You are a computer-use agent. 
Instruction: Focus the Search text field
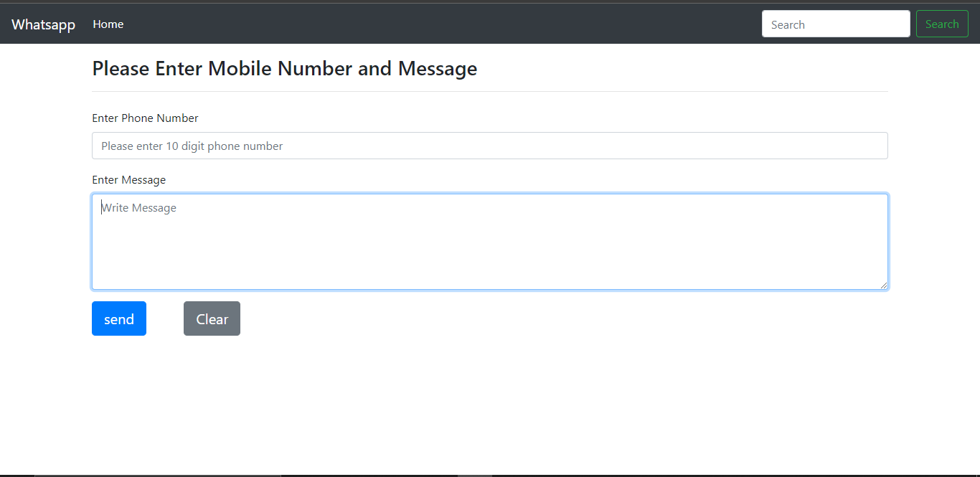tap(835, 24)
